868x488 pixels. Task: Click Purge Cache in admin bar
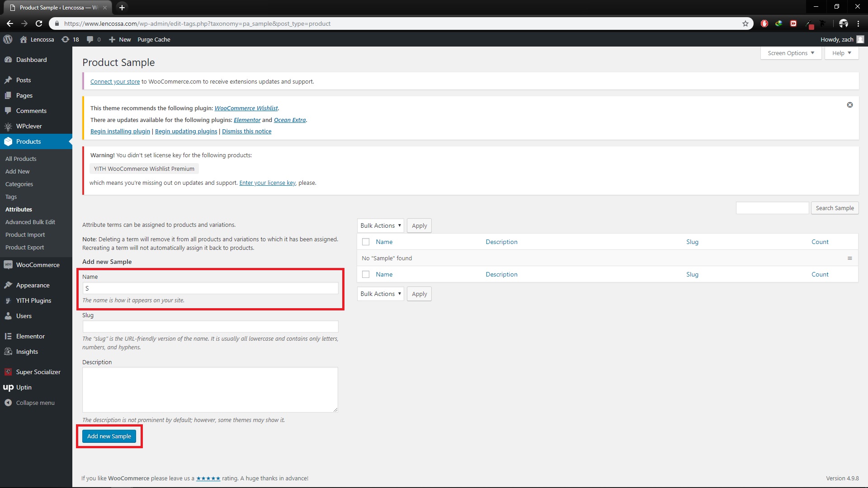coord(154,39)
